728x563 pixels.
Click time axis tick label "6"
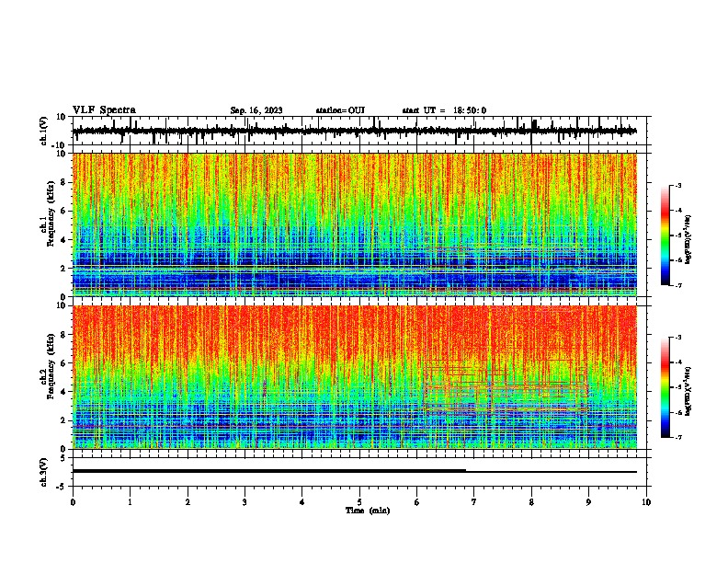tap(417, 502)
